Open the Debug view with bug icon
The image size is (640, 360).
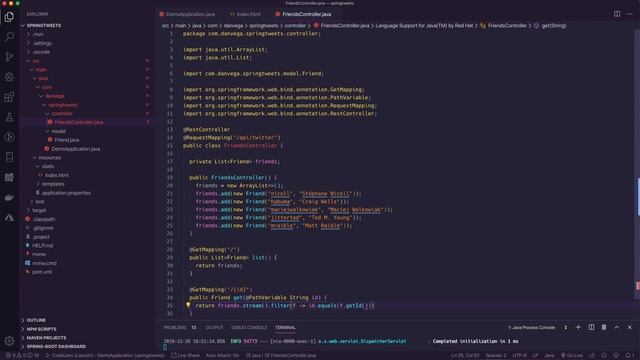(x=9, y=77)
